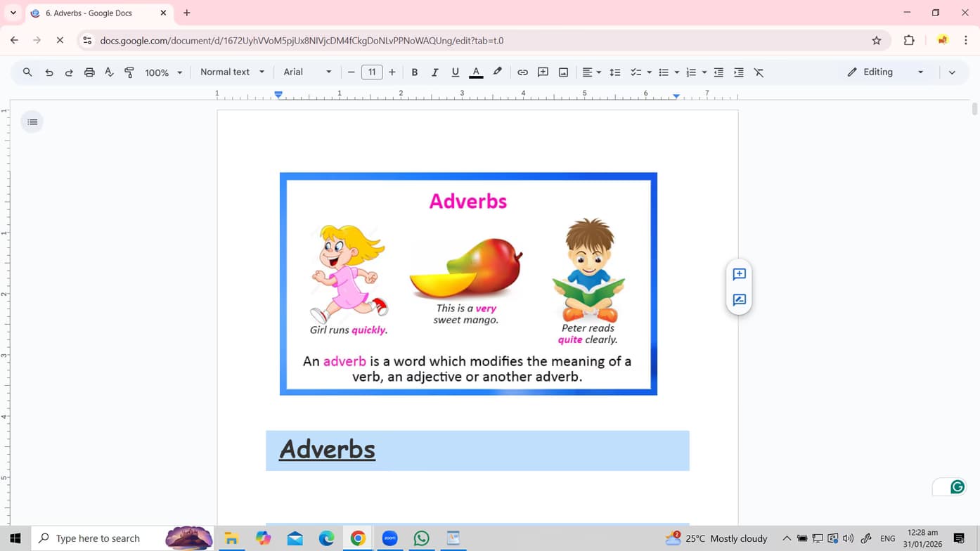The height and width of the screenshot is (551, 980).
Task: Open the Grammarly widget
Action: click(x=958, y=486)
